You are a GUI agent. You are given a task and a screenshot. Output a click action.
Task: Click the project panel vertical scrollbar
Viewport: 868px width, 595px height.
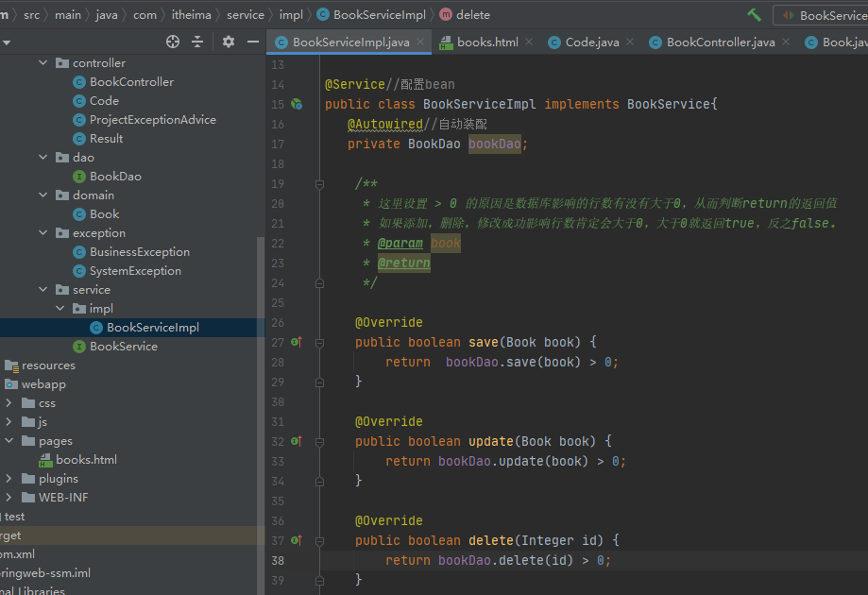[262, 378]
